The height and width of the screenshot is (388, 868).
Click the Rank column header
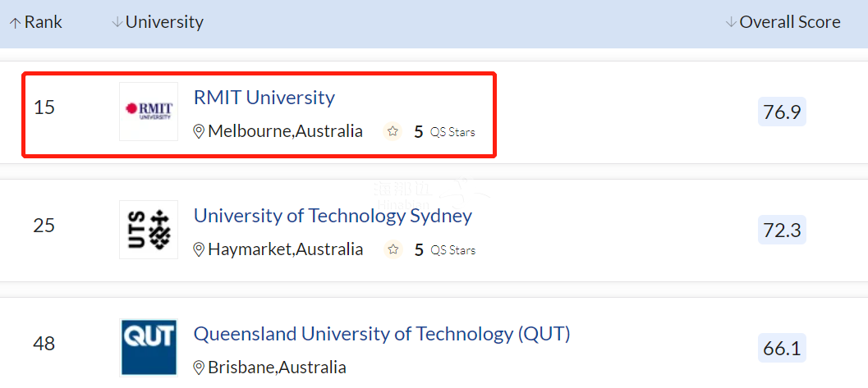point(44,22)
